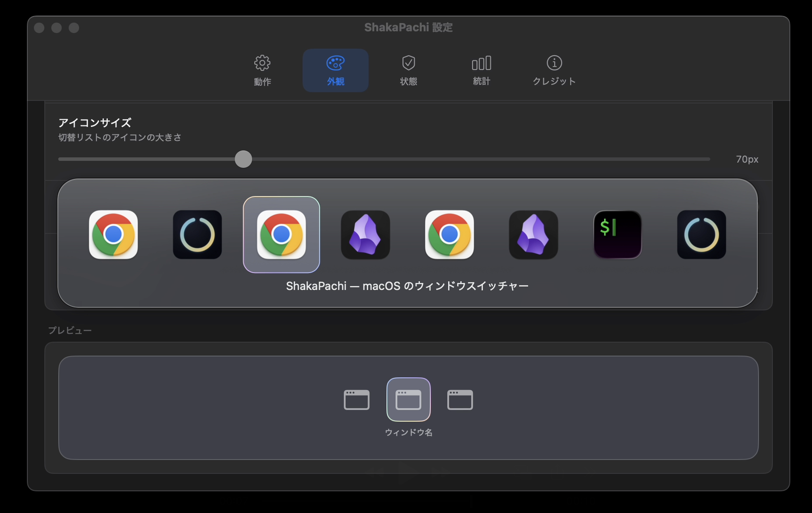Click the switcher title ShakaPachi — macOS のウィンドウスイッチャー

pos(408,286)
